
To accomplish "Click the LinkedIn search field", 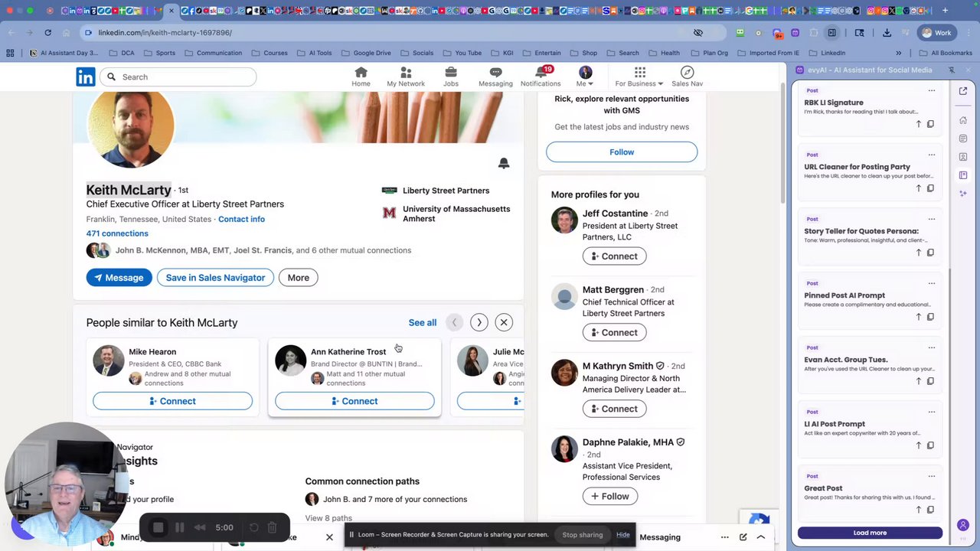I will coord(178,77).
